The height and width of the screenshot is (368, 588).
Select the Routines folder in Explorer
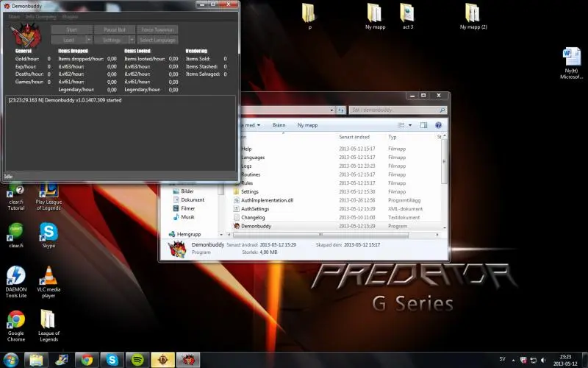point(251,174)
